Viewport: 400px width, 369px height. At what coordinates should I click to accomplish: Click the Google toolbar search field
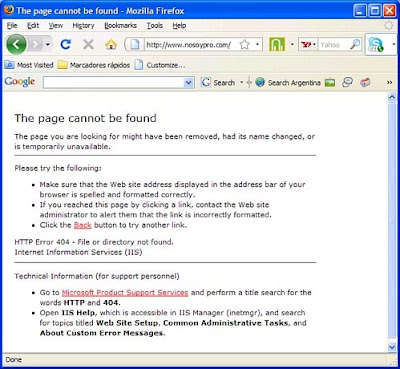[x=113, y=83]
